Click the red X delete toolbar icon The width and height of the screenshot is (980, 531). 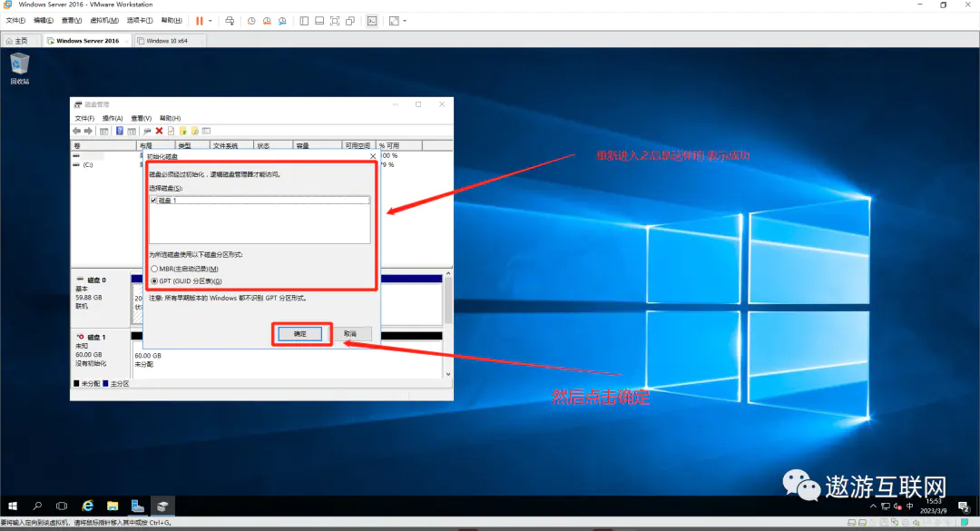click(x=159, y=131)
